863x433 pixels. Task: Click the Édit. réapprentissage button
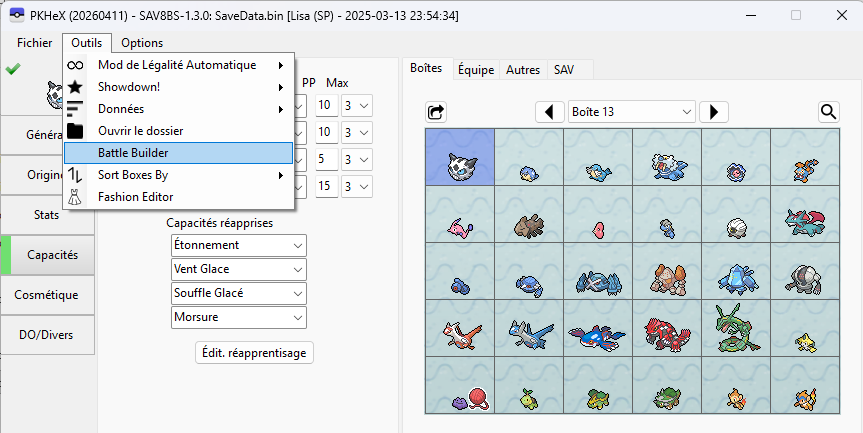255,353
